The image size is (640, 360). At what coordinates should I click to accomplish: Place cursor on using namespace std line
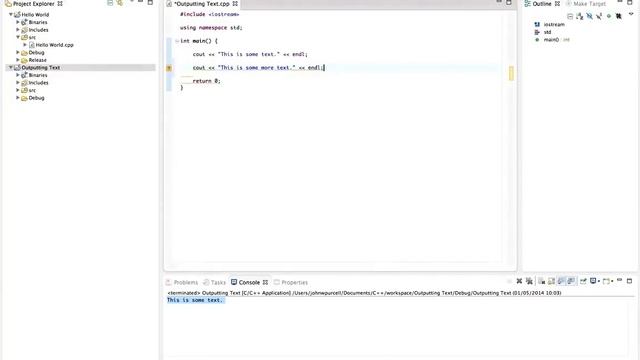pos(211,28)
